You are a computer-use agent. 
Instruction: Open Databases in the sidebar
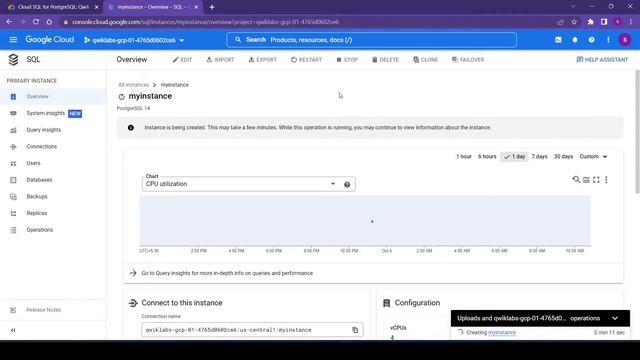pos(53,180)
